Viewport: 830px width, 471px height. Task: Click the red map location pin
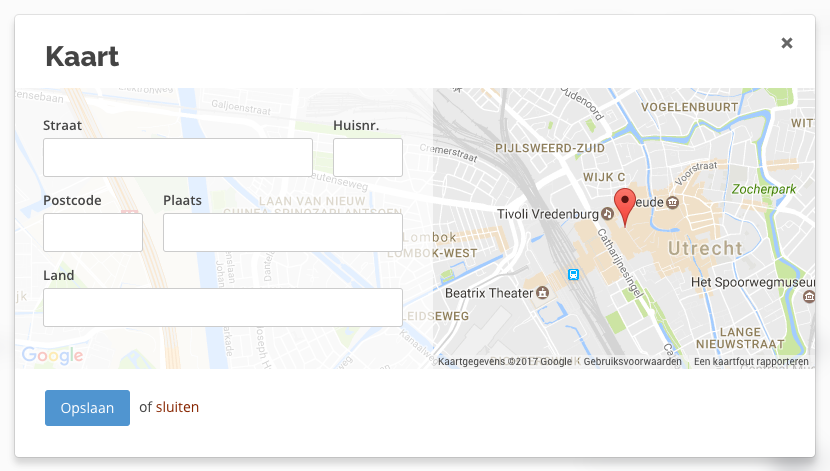[625, 207]
